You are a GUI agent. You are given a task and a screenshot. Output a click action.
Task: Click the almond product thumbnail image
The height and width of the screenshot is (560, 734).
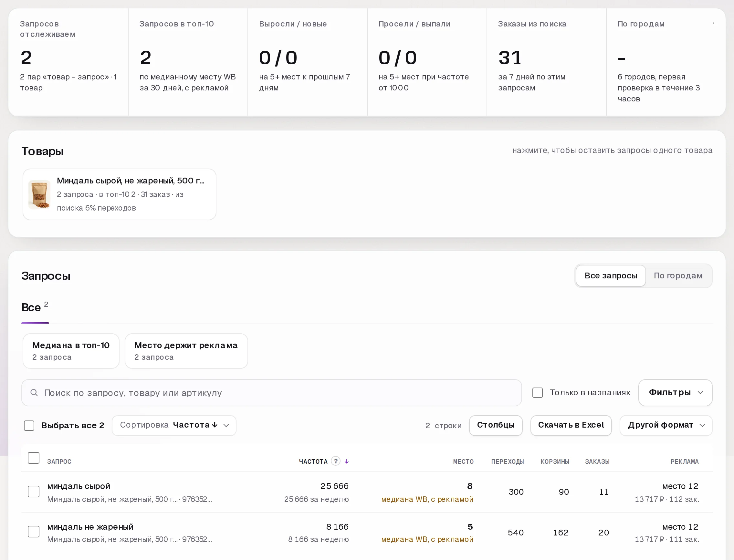coord(39,195)
